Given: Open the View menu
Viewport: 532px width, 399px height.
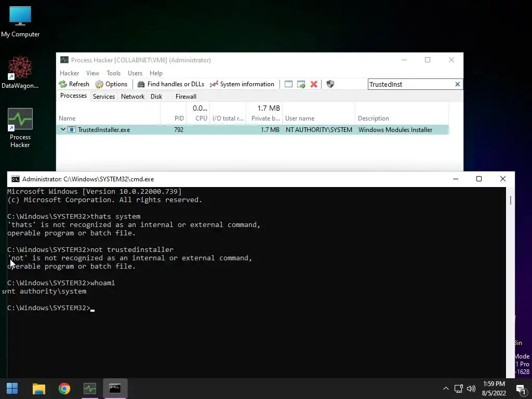Looking at the screenshot, I should tap(92, 73).
